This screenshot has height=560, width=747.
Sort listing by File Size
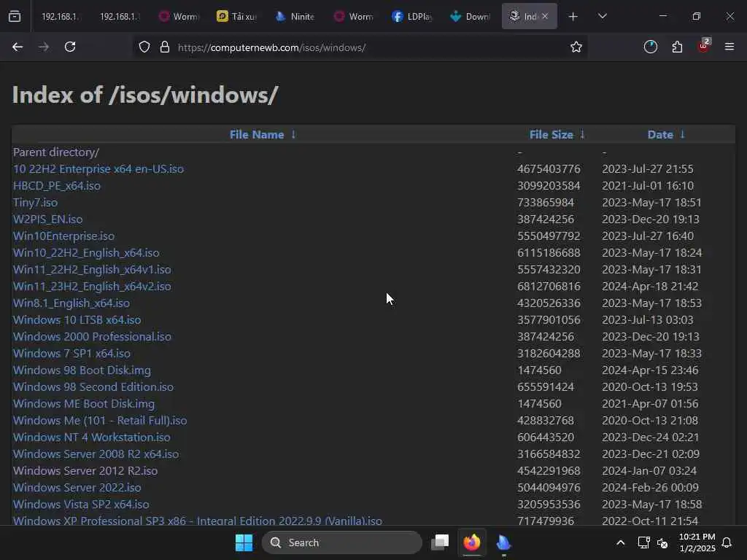551,135
